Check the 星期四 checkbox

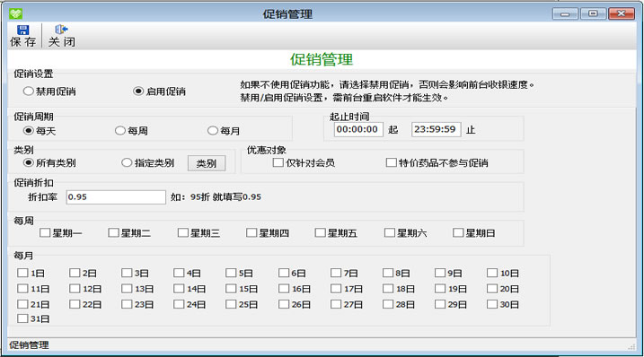tap(251, 232)
